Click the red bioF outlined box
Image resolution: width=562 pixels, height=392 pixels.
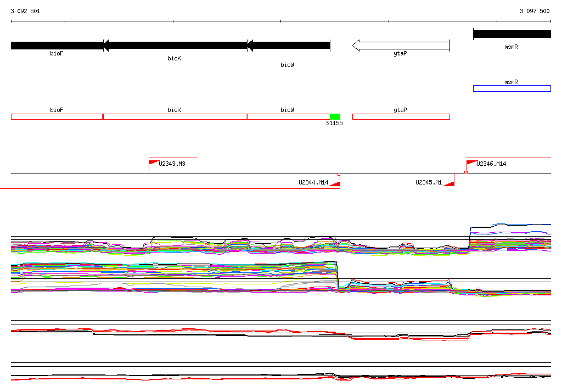click(x=57, y=116)
